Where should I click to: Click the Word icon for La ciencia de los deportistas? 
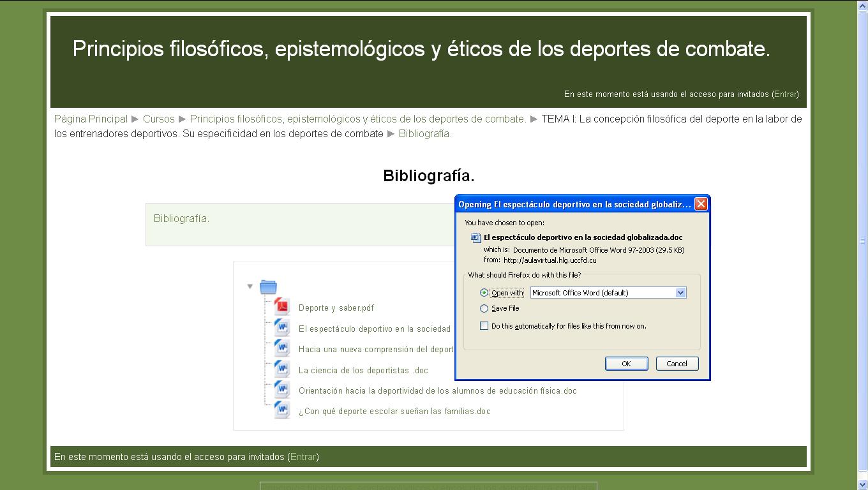pos(282,368)
